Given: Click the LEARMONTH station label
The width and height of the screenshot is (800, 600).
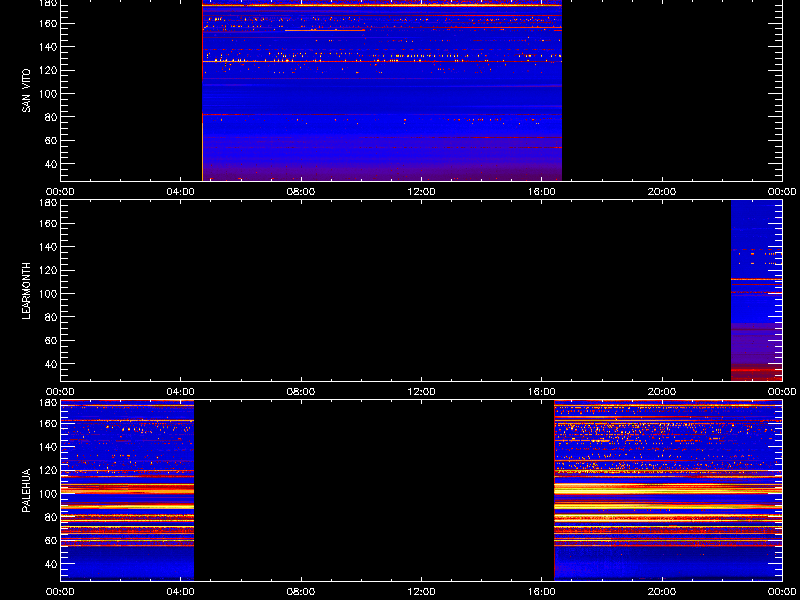Looking at the screenshot, I should tap(26, 291).
